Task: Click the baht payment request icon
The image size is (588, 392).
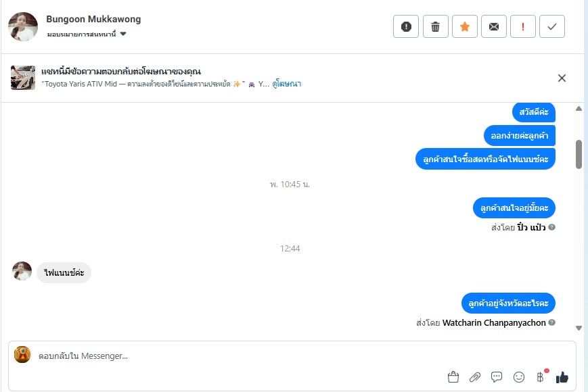Action: (540, 376)
